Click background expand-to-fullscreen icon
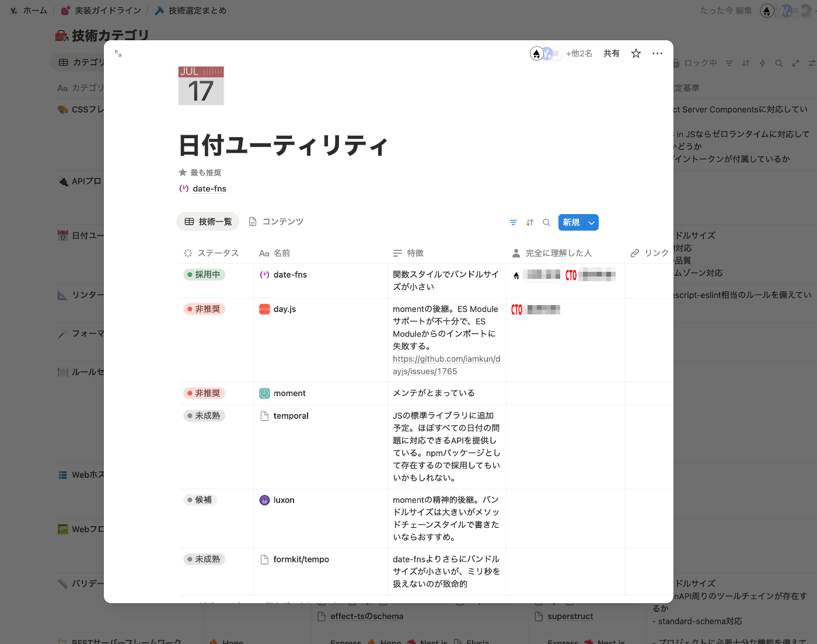The image size is (817, 644). [795, 63]
